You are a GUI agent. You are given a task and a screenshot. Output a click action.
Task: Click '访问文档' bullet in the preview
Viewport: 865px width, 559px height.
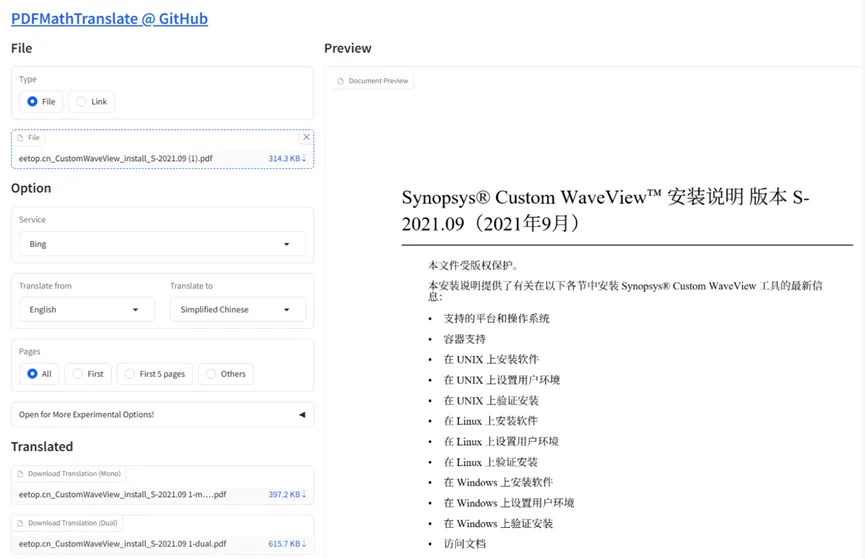[464, 544]
